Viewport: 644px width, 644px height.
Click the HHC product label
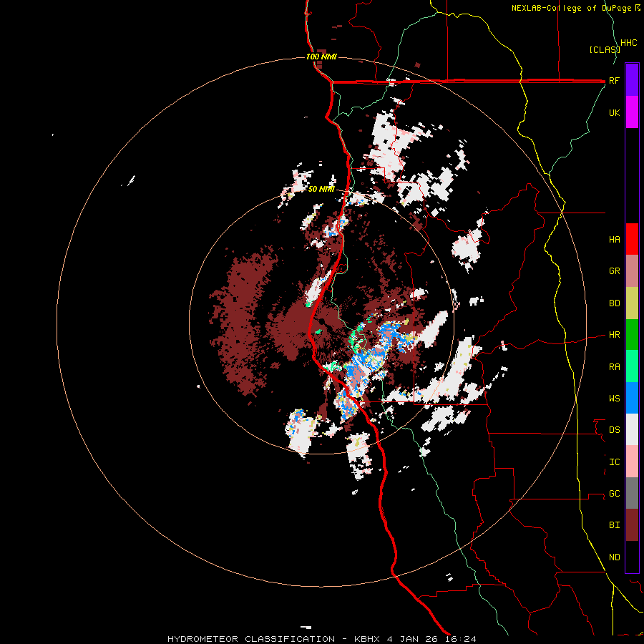pyautogui.click(x=628, y=43)
